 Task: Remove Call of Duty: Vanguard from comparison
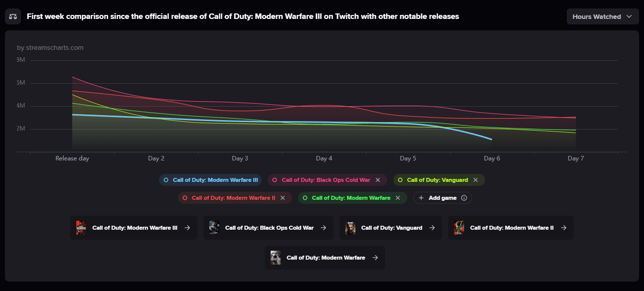tap(476, 180)
